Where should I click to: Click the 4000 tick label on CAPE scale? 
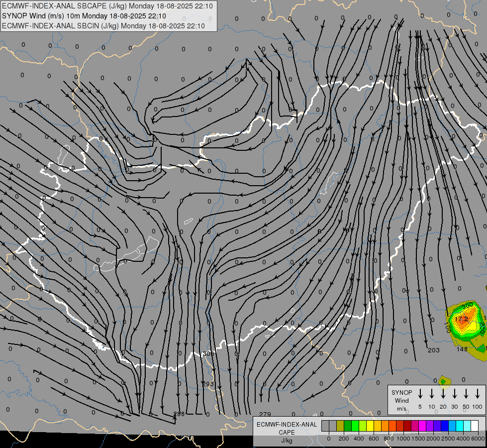point(464,439)
